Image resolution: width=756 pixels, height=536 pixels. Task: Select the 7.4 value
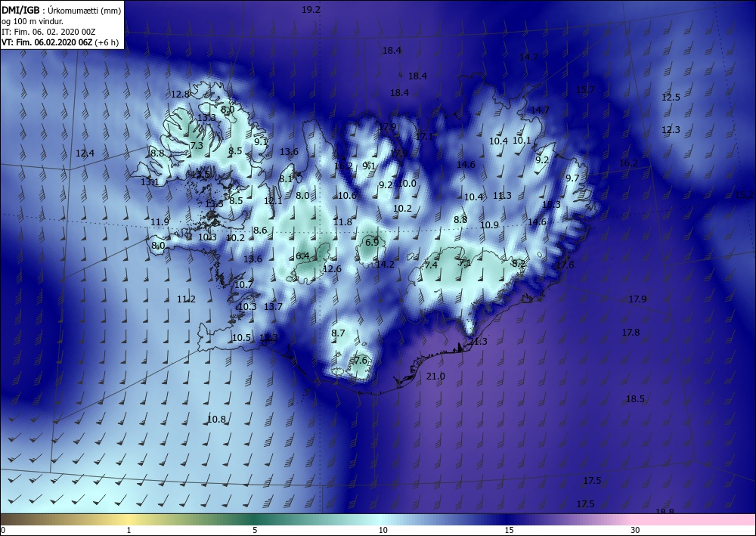tap(431, 265)
